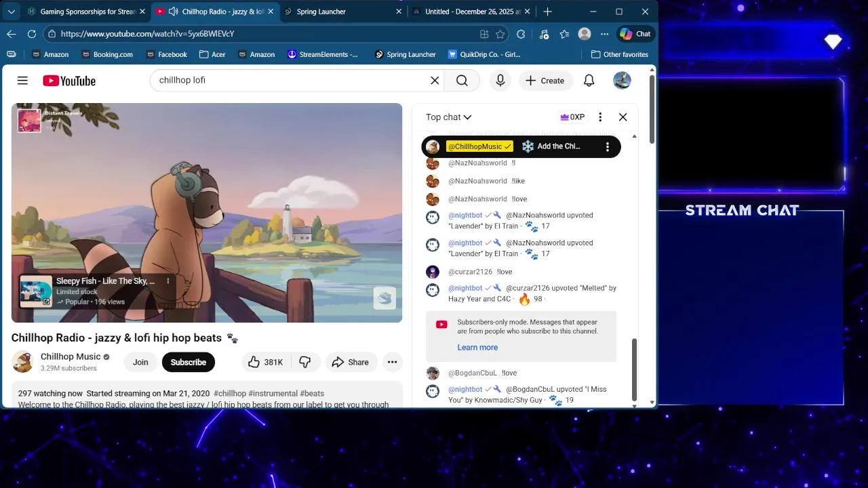Click the browser back arrow

coord(12,34)
